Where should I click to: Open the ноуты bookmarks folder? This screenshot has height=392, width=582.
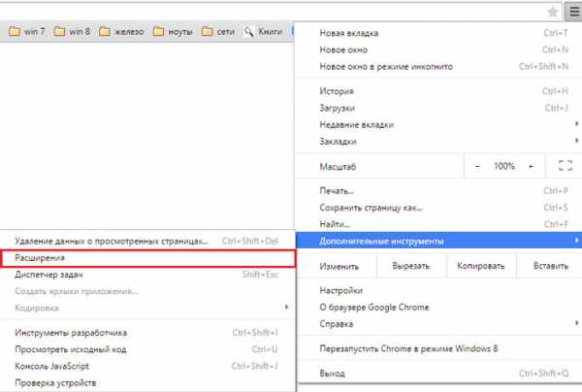(173, 32)
